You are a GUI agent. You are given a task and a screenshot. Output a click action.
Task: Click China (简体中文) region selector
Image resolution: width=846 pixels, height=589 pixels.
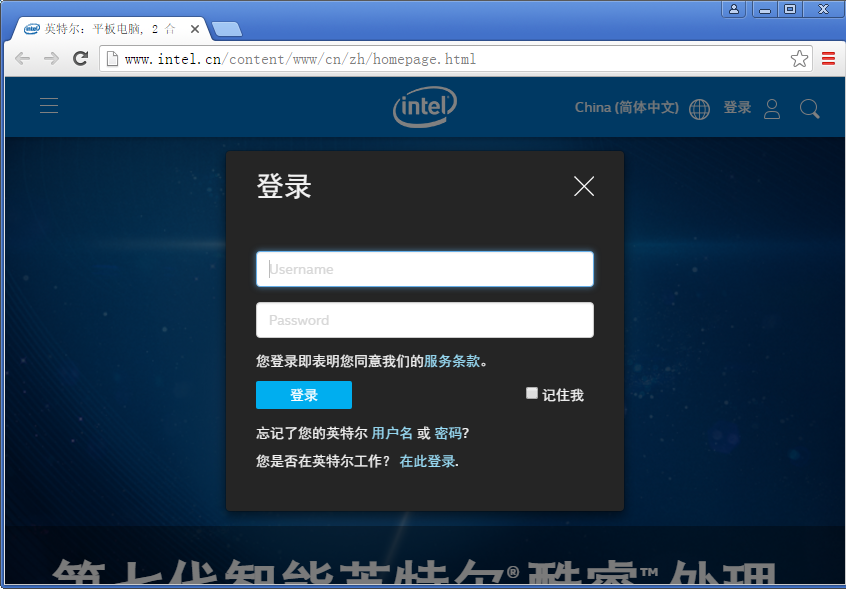[626, 107]
